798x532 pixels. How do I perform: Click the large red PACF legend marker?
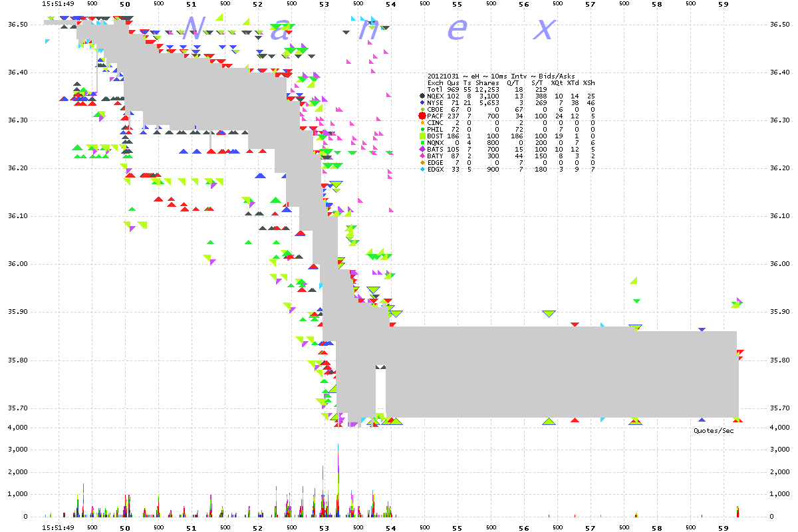[422, 116]
